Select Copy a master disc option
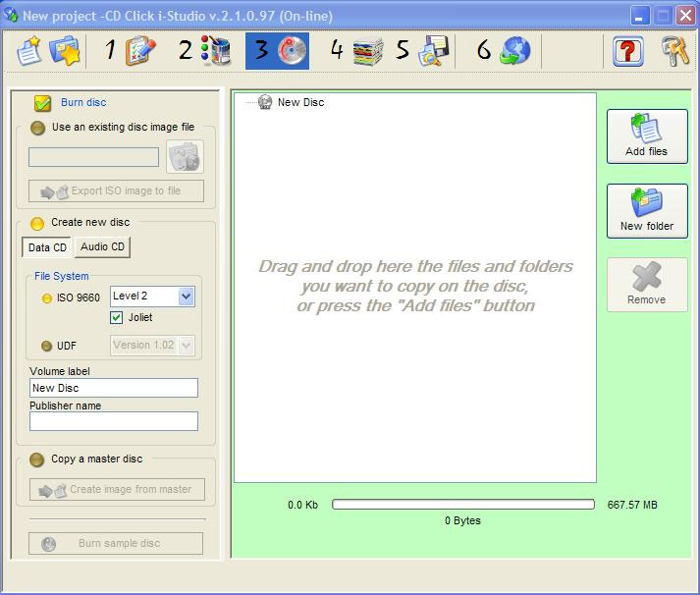700x595 pixels. (x=36, y=460)
